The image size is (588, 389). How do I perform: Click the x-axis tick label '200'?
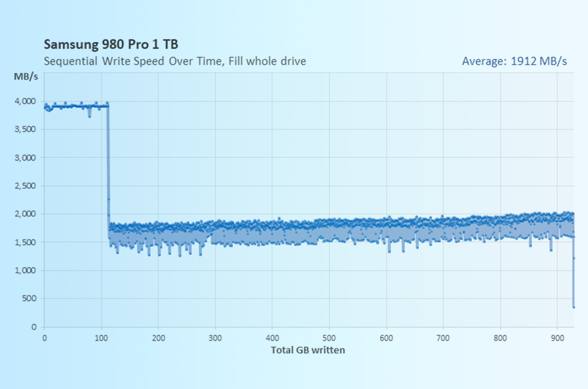pos(158,338)
